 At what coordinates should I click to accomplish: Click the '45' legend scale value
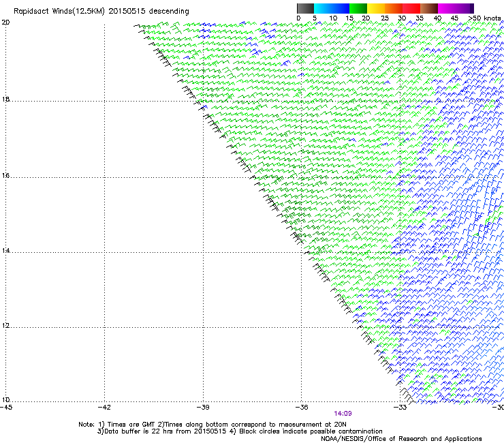coord(454,18)
